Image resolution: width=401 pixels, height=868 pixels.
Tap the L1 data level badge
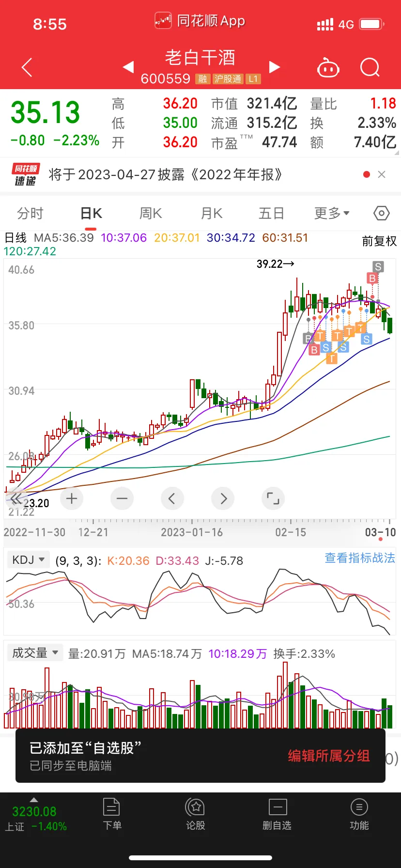[253, 79]
